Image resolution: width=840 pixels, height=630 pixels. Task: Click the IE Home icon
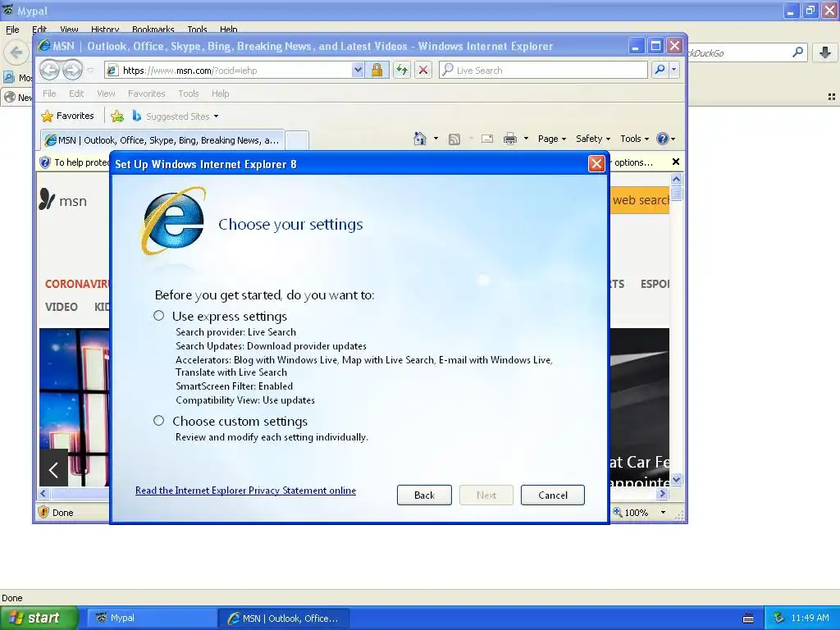[x=420, y=139]
